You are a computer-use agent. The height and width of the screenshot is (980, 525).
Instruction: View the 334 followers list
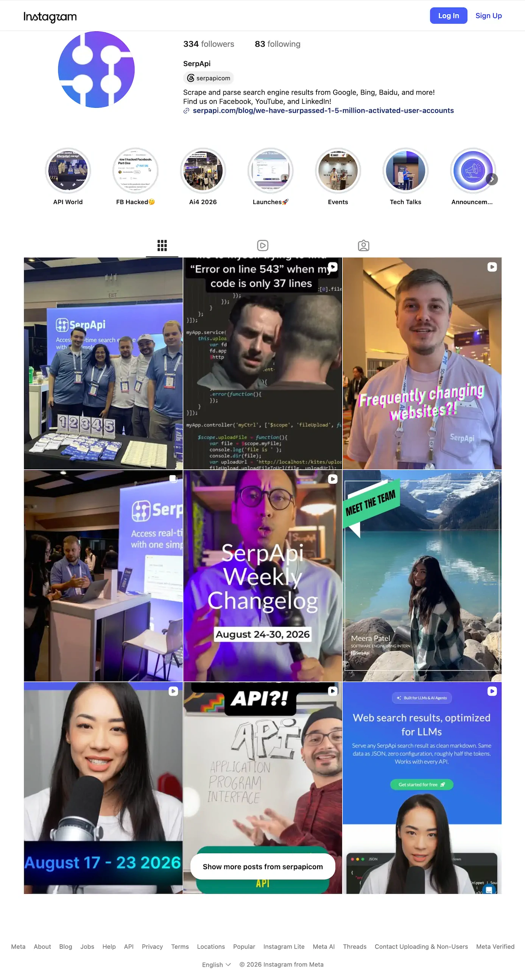[209, 44]
